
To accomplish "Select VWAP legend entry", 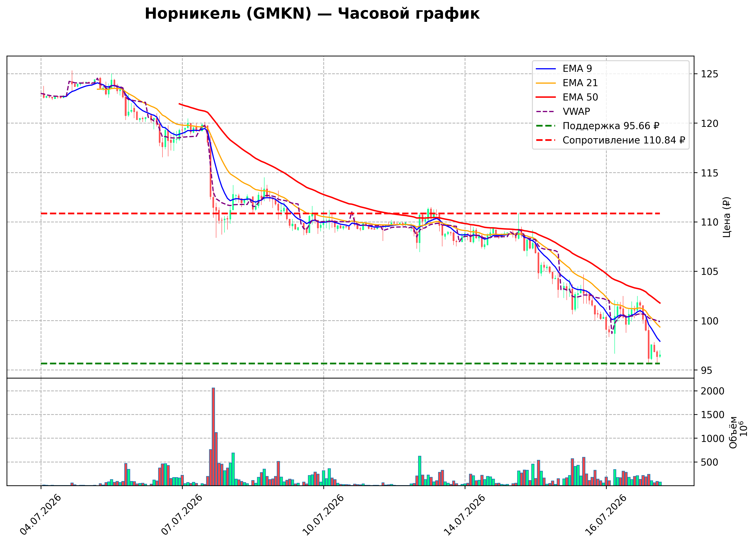I will point(563,111).
